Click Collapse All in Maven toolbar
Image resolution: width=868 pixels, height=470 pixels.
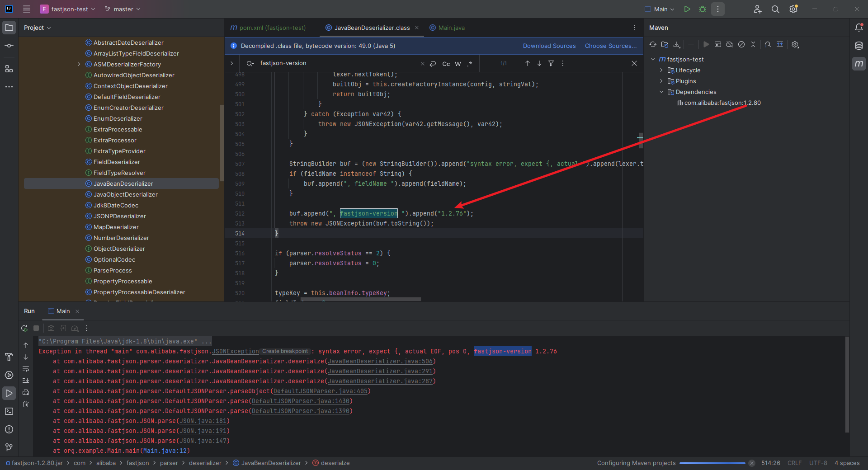(x=753, y=44)
